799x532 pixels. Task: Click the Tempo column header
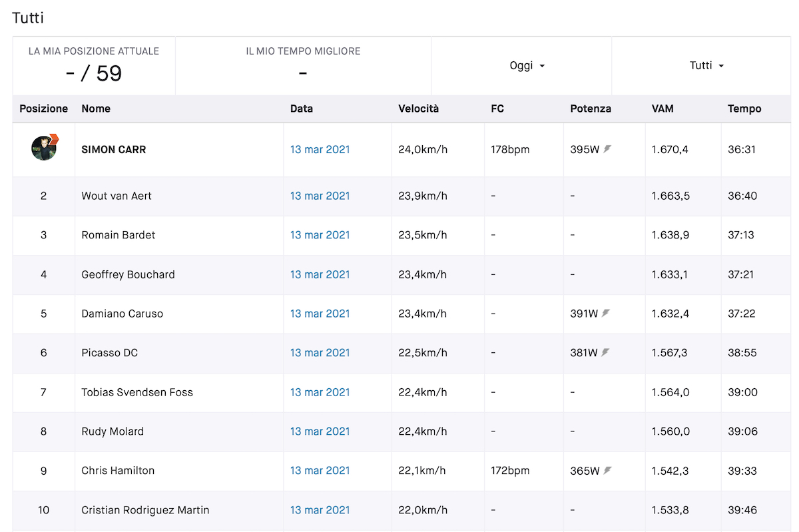point(744,109)
